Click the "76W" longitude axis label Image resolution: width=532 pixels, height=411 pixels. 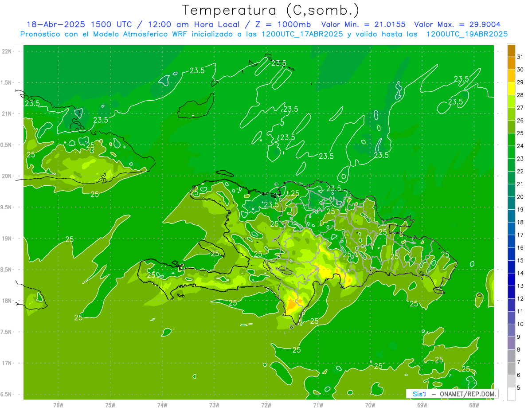coord(58,405)
